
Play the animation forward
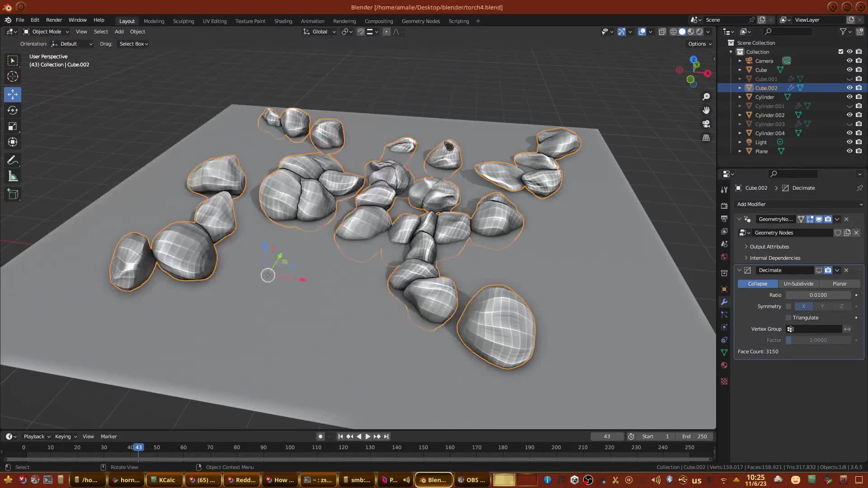click(x=368, y=436)
